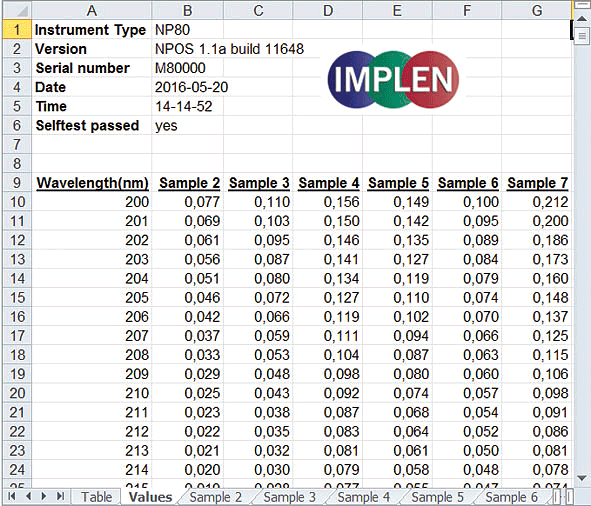Select row 24 header
Image resolution: width=591 pixels, height=506 pixels.
17,469
